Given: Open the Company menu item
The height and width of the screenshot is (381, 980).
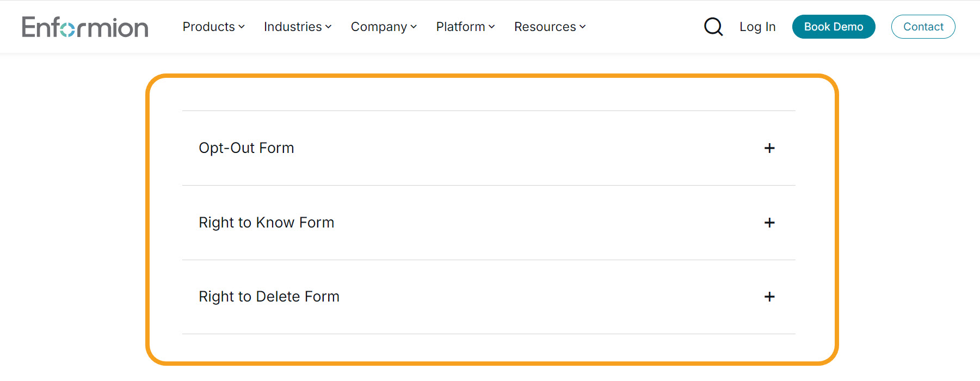Looking at the screenshot, I should 379,27.
